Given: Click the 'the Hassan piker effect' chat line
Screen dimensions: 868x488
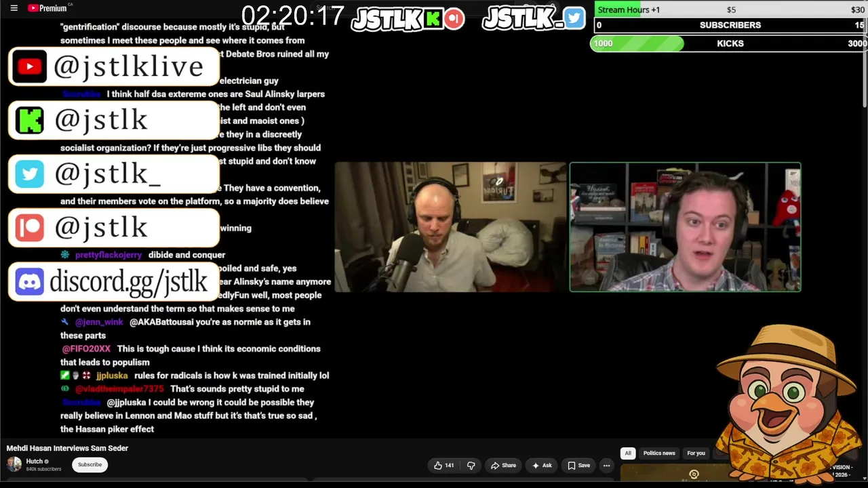Looking at the screenshot, I should [x=107, y=429].
